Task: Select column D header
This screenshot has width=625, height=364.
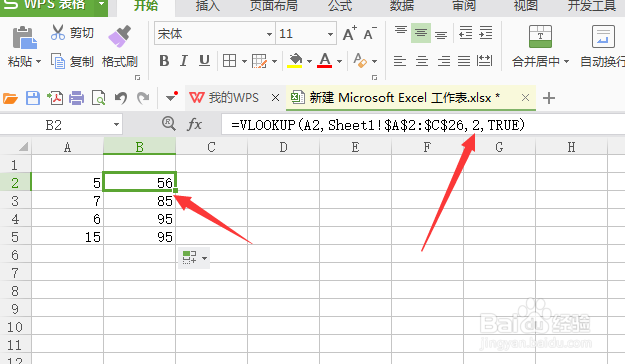Action: tap(283, 147)
